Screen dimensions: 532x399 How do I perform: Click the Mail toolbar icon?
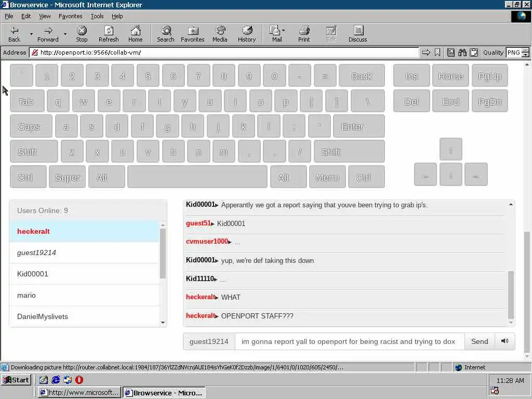tap(275, 34)
